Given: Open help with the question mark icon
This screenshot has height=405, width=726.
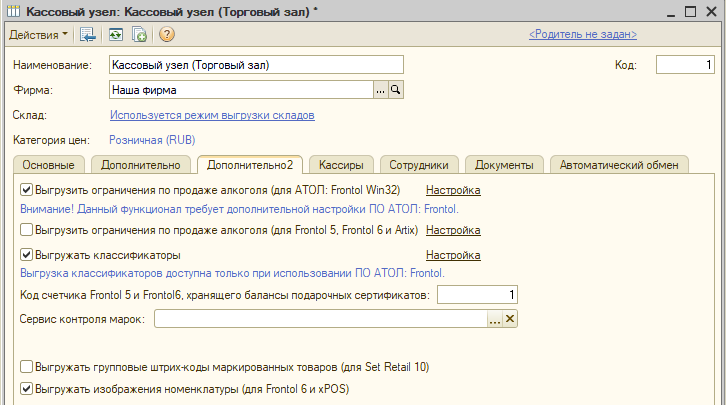Looking at the screenshot, I should [166, 35].
